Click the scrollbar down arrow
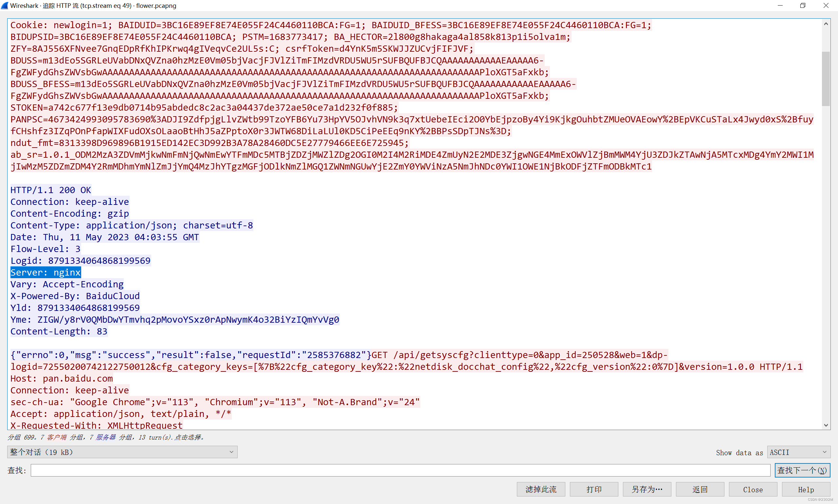838x504 pixels. click(826, 425)
